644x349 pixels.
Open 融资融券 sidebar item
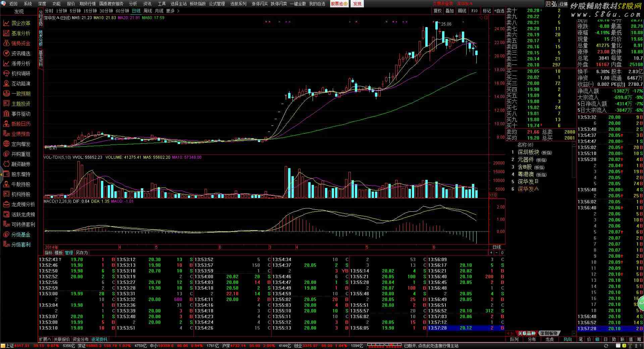click(x=21, y=164)
